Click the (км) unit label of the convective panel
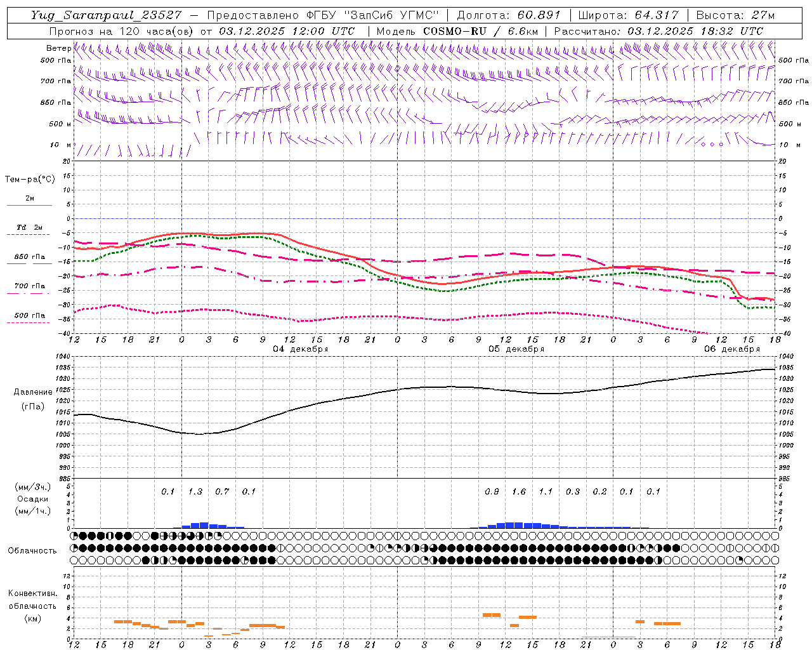The height and width of the screenshot is (650, 812). (x=32, y=618)
